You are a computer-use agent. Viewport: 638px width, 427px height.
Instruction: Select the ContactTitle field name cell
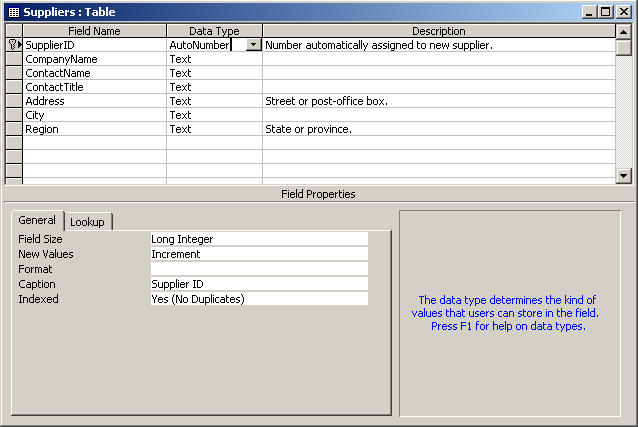click(94, 87)
